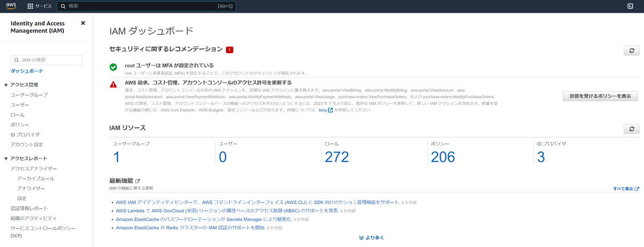This screenshot has height=247, width=644.
Task: Open 認証情報レポート in the sidebar
Action: (x=29, y=208)
